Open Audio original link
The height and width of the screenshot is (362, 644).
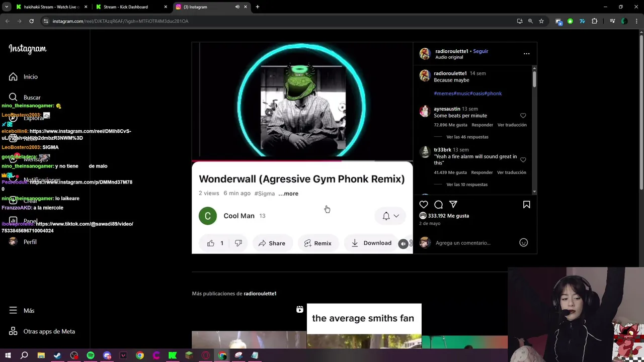pos(449,57)
